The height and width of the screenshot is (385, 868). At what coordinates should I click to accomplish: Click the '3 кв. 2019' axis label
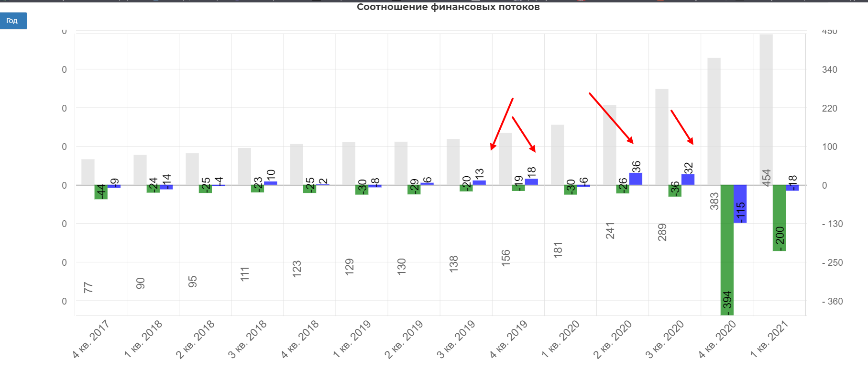click(456, 339)
